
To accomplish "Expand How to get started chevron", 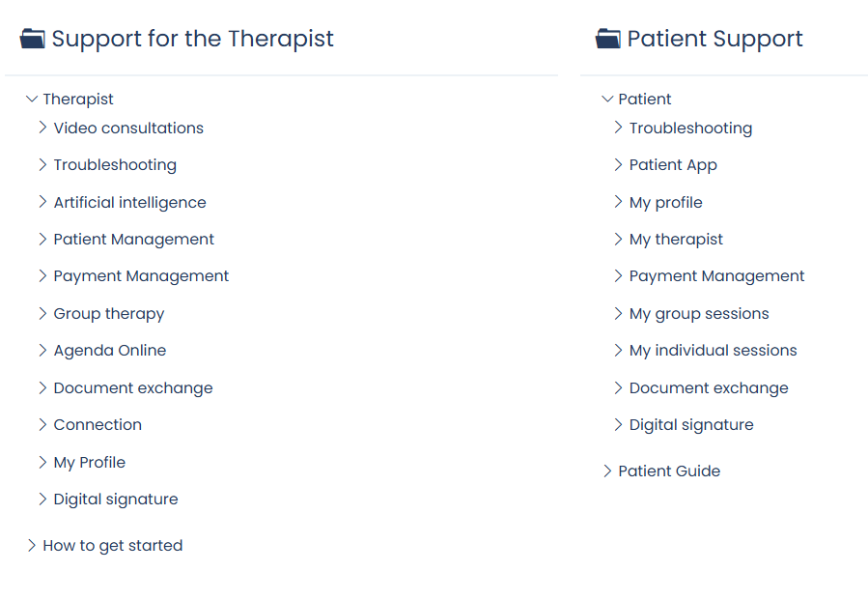I will [x=32, y=545].
